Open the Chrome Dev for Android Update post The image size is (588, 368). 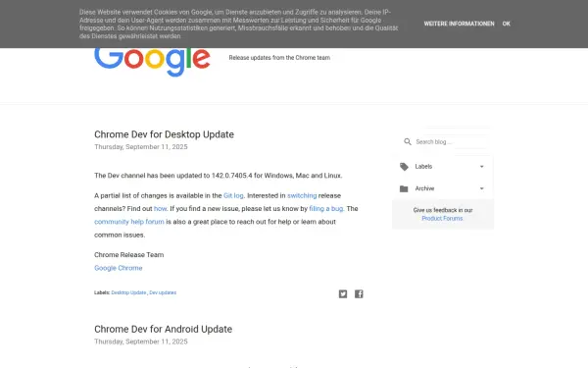(163, 329)
